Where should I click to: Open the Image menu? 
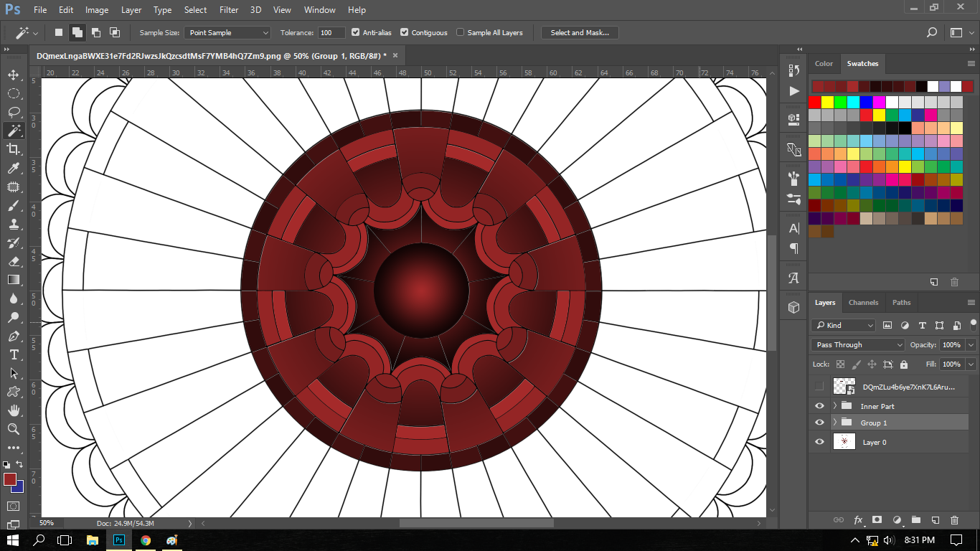point(97,10)
